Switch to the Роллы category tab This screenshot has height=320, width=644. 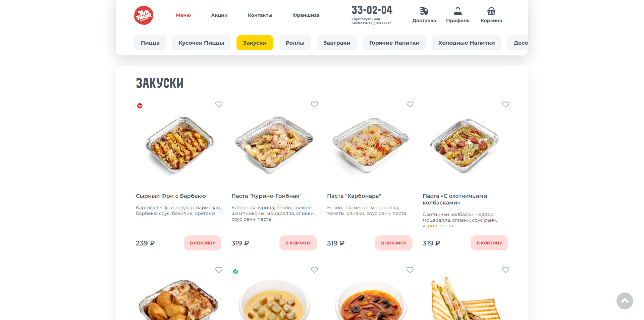coord(295,43)
